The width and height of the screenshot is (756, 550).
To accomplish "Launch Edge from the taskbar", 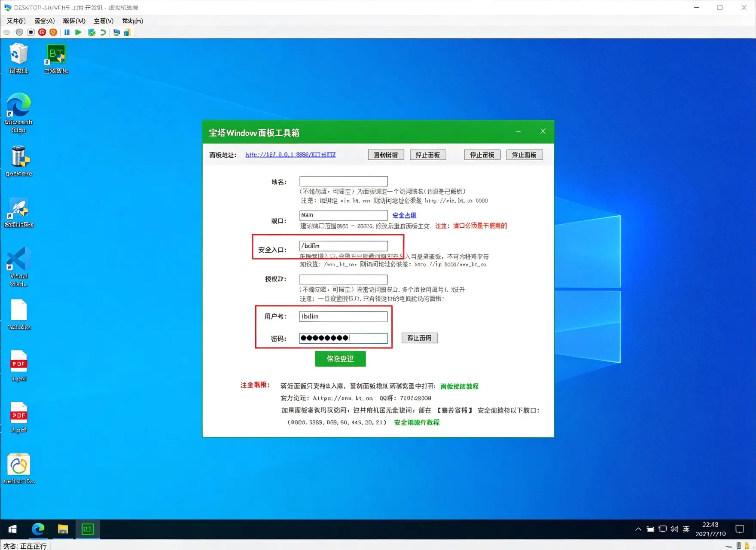I will [38, 529].
